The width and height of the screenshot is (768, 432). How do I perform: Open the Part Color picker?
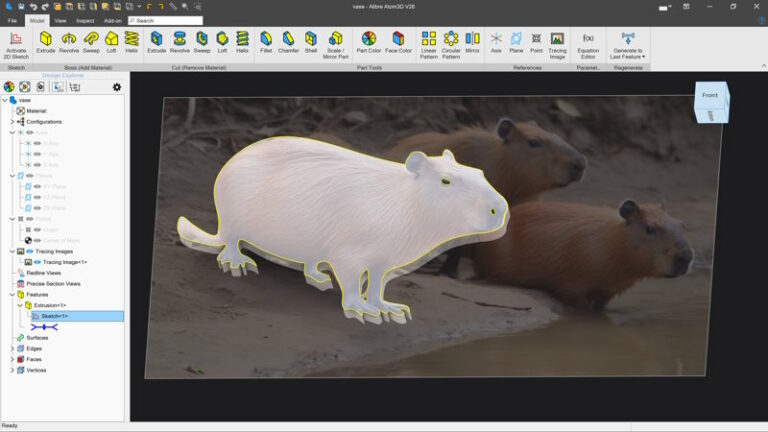(368, 43)
